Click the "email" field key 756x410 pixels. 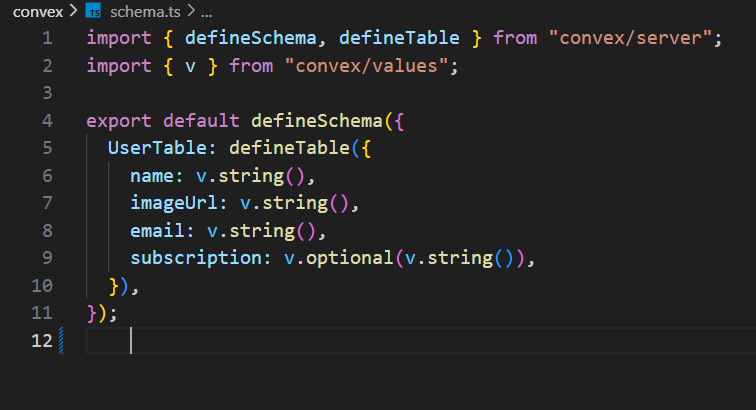coord(157,231)
